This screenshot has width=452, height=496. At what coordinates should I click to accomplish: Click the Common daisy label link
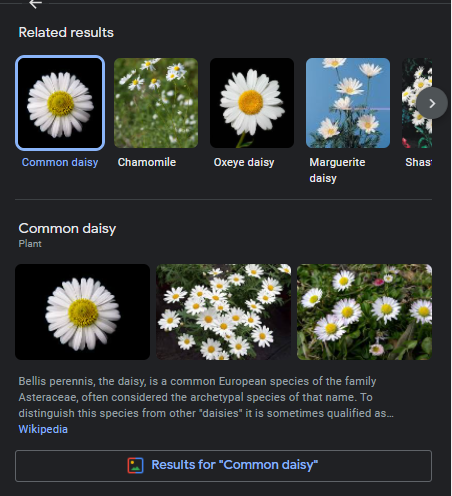[x=60, y=162]
